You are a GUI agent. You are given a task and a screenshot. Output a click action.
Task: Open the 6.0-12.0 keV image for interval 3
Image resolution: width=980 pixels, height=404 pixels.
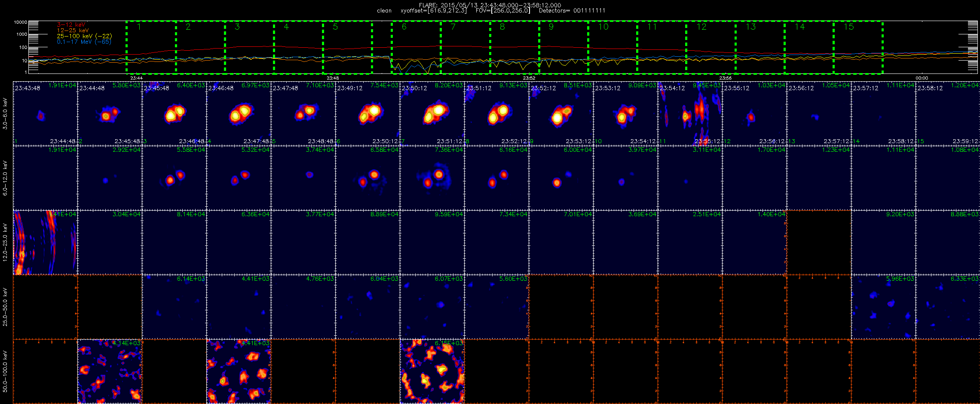tap(174, 178)
